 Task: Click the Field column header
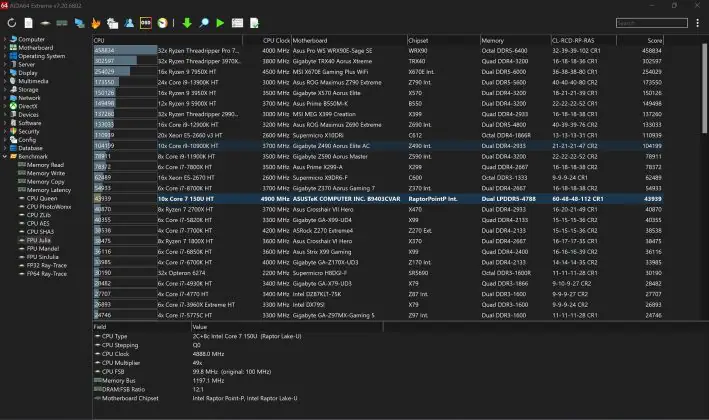142,326
